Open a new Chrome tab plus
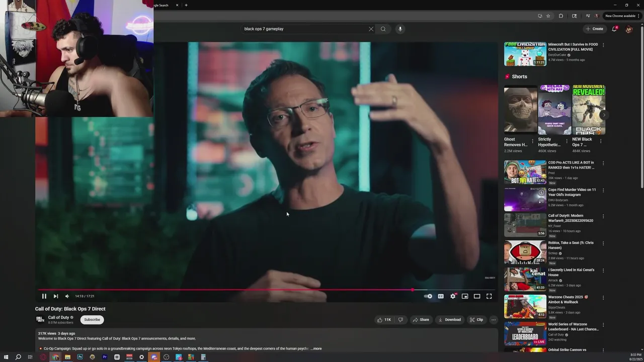Screen dimensions: 644x362 click(186, 5)
